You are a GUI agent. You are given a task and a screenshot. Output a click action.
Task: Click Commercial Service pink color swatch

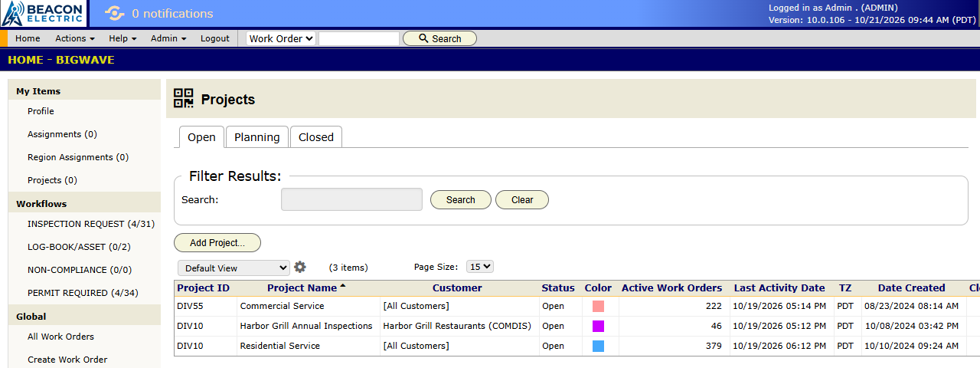click(598, 306)
